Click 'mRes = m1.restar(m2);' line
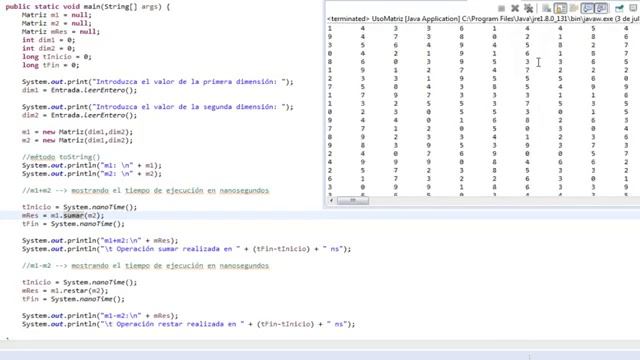The height and width of the screenshot is (360, 640). pyautogui.click(x=65, y=291)
